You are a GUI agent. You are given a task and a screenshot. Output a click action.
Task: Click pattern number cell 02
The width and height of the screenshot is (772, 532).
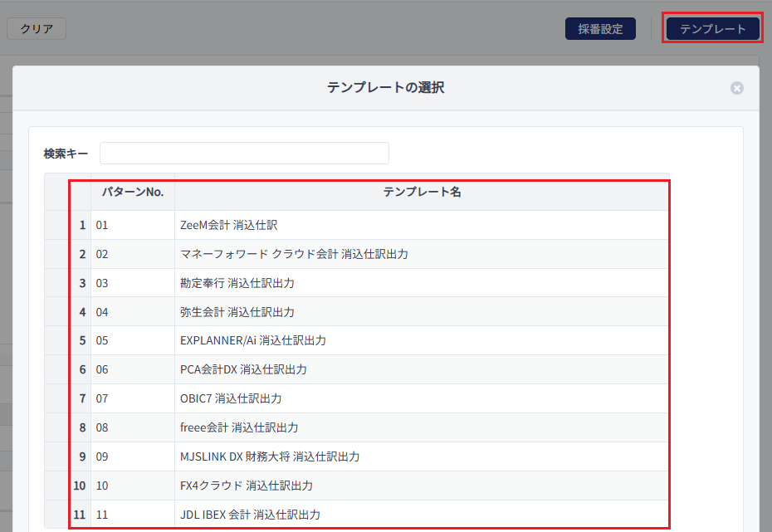(x=133, y=254)
